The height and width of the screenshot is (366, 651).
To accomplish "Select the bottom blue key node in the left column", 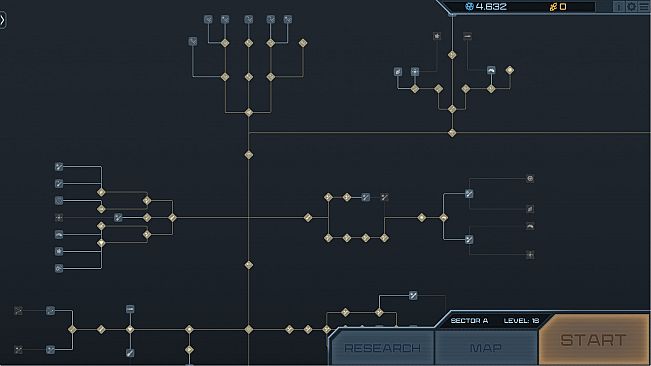I will (x=59, y=268).
